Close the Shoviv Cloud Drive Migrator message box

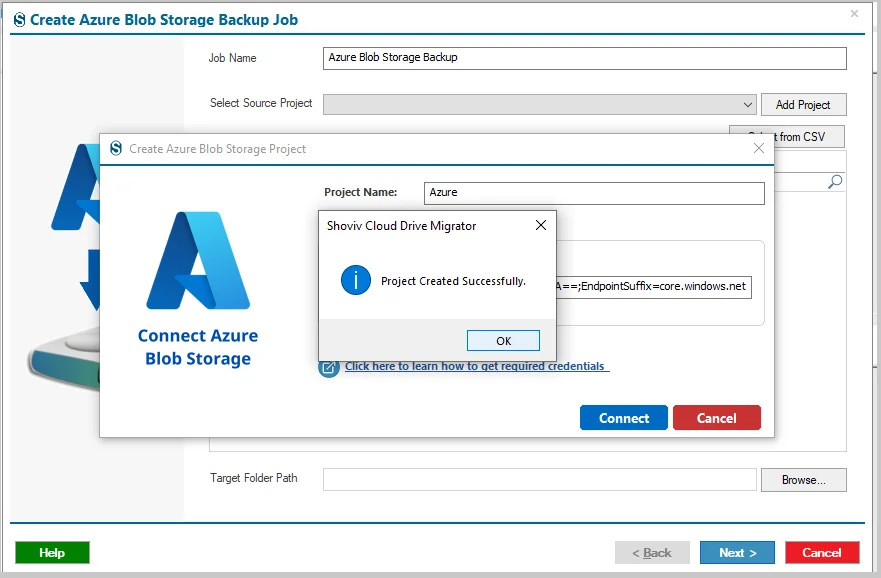tap(541, 225)
